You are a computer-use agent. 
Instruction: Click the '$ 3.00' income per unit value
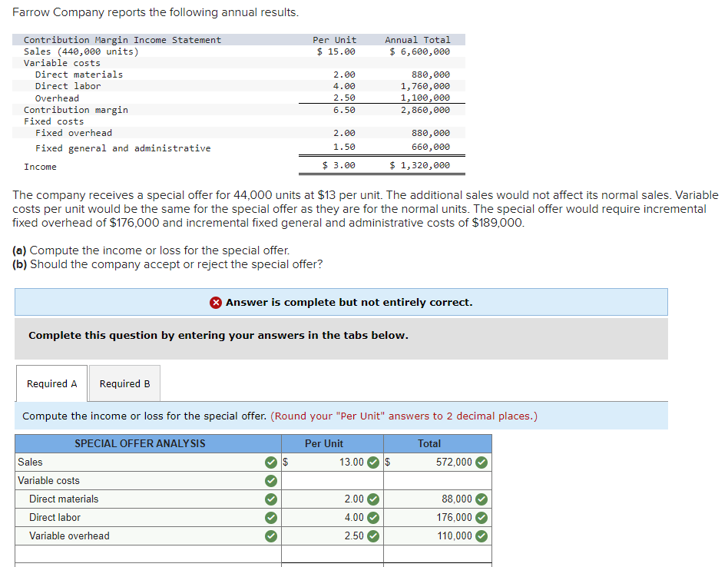pyautogui.click(x=339, y=165)
